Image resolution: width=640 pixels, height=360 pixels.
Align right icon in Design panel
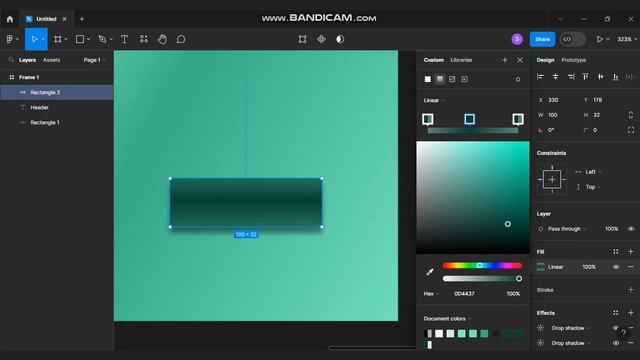(x=571, y=77)
